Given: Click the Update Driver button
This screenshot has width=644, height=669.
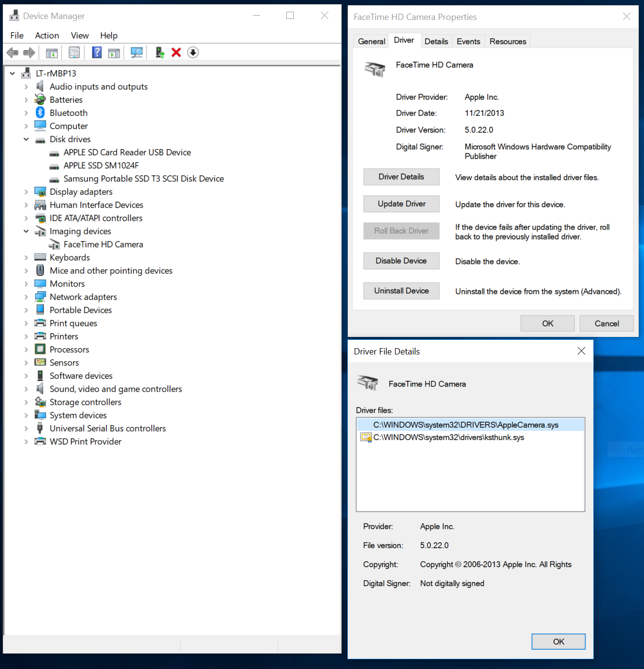Looking at the screenshot, I should click(x=401, y=204).
